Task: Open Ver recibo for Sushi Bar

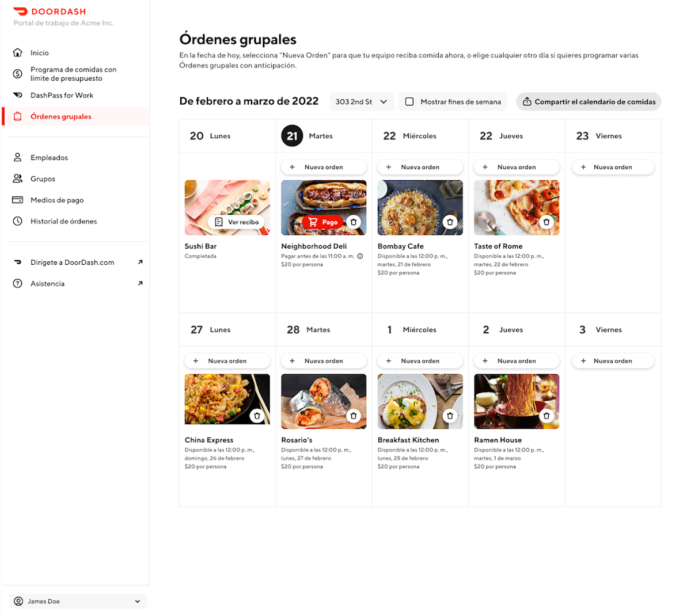Action: coord(237,222)
